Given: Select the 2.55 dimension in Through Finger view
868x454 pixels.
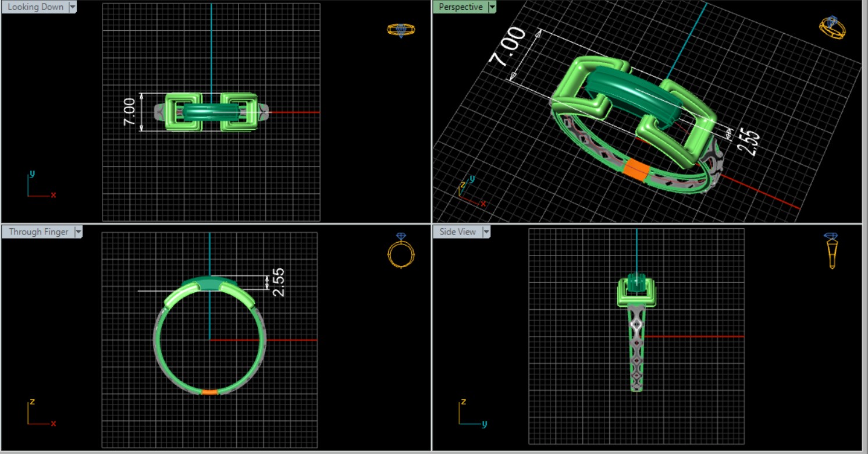Looking at the screenshot, I should (x=278, y=282).
